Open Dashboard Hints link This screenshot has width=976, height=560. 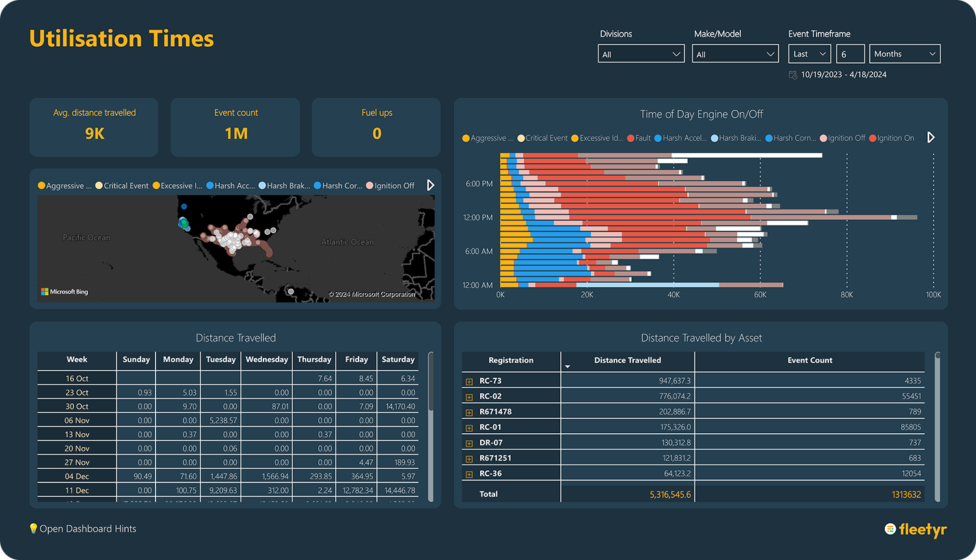(x=88, y=529)
